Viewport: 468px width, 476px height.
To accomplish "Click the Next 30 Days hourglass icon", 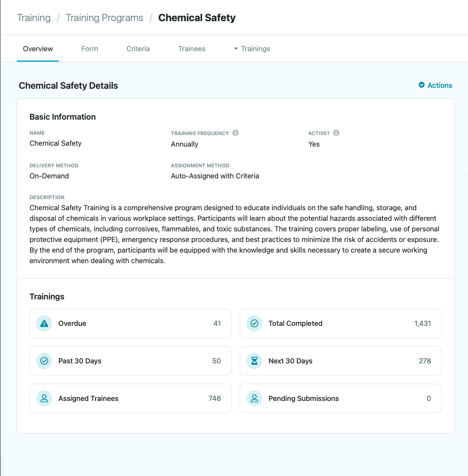I will pos(254,361).
